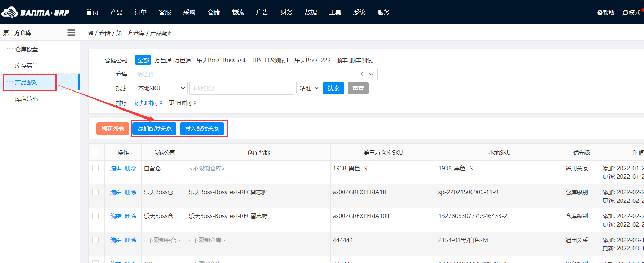Open the 首页 menu
This screenshot has height=263, width=644.
tap(92, 12)
